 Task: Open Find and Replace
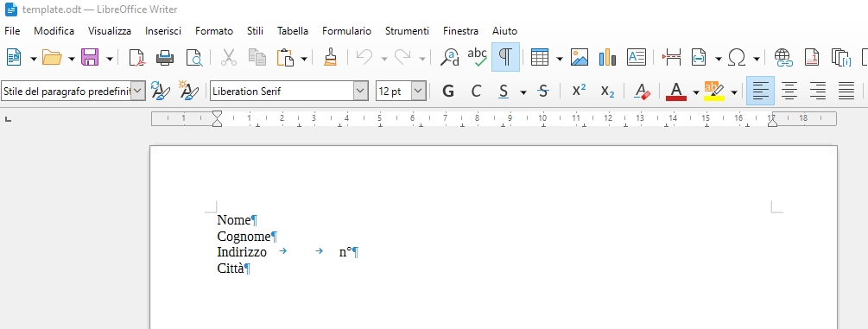click(x=449, y=57)
